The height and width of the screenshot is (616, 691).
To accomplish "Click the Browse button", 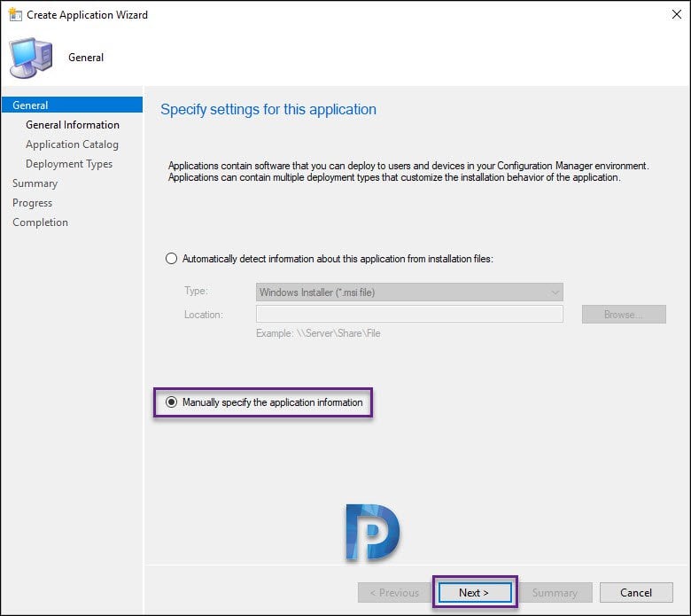I will 624,315.
